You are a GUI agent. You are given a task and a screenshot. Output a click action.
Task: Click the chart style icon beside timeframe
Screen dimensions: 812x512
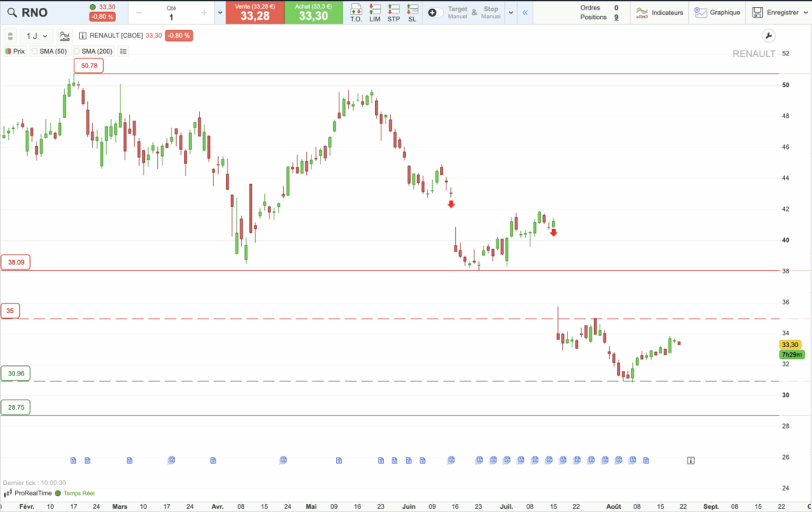point(64,36)
